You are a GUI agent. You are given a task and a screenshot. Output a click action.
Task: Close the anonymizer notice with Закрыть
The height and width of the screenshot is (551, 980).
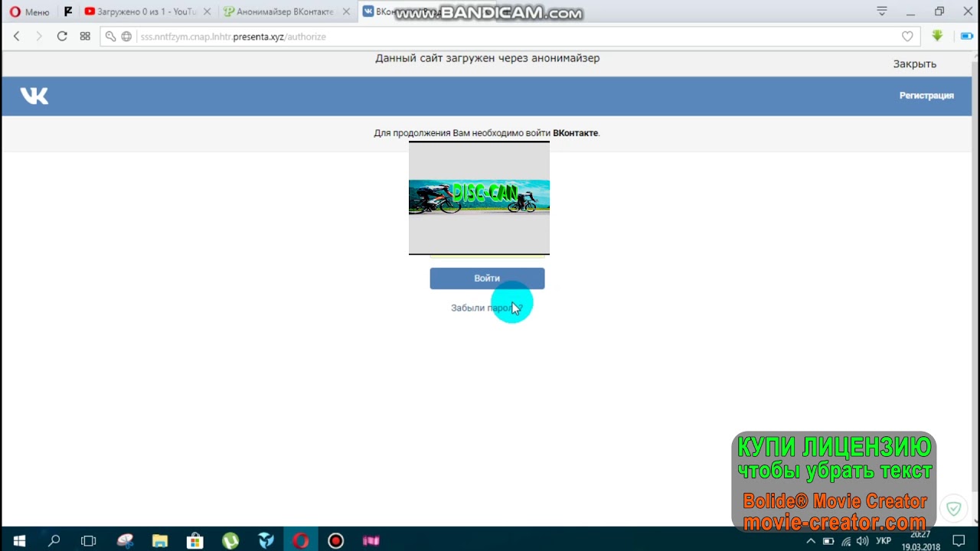coord(914,64)
